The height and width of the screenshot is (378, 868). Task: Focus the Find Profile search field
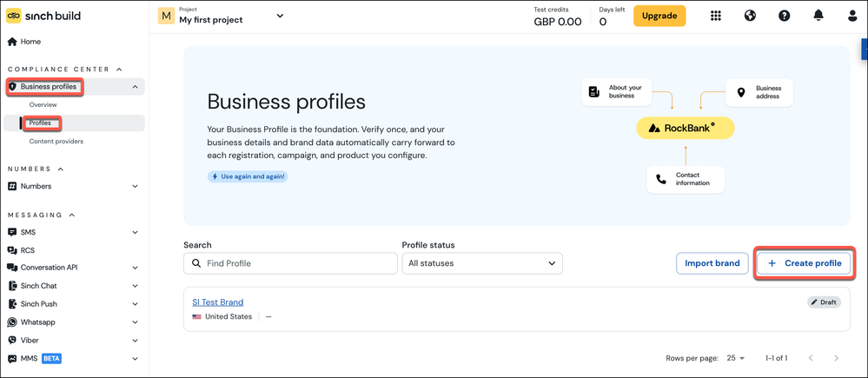point(290,263)
